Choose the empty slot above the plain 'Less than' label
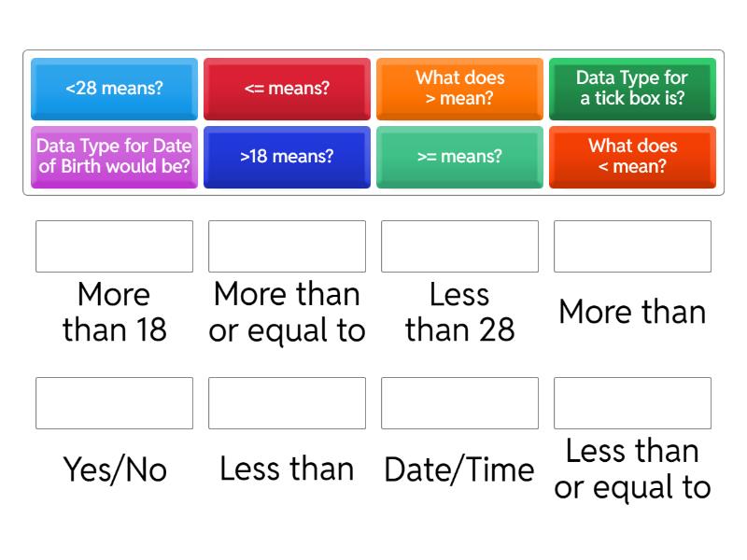Image resolution: width=747 pixels, height=560 pixels. coord(287,403)
